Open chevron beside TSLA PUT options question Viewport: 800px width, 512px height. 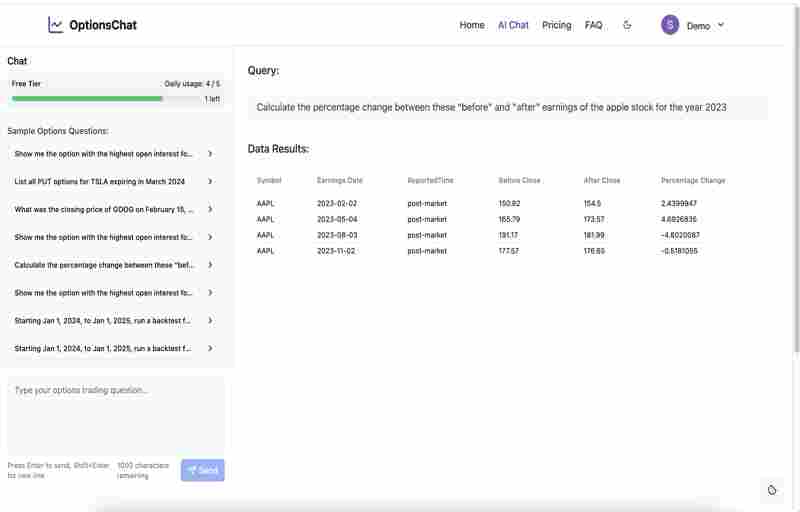(x=210, y=182)
